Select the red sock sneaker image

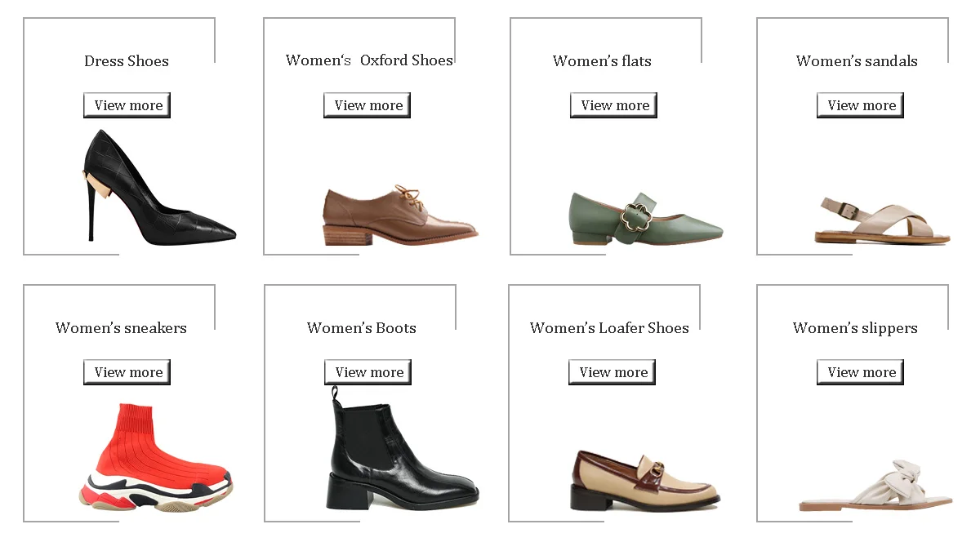pos(155,457)
